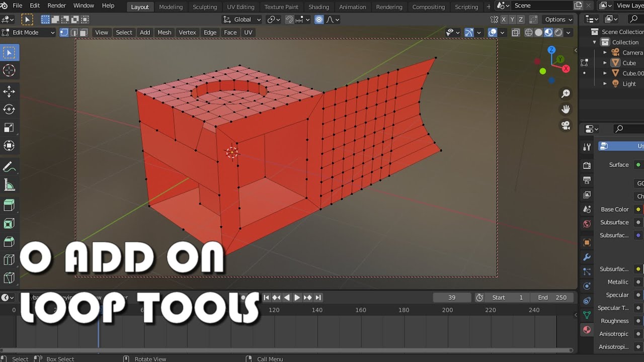Click the timeline play button
644x362 pixels.
tap(297, 298)
